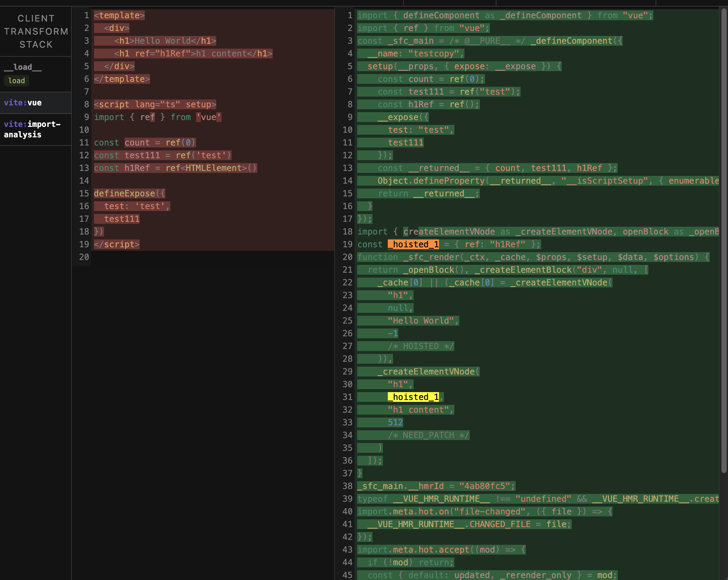Click line number 19 in right pane

[x=347, y=244]
